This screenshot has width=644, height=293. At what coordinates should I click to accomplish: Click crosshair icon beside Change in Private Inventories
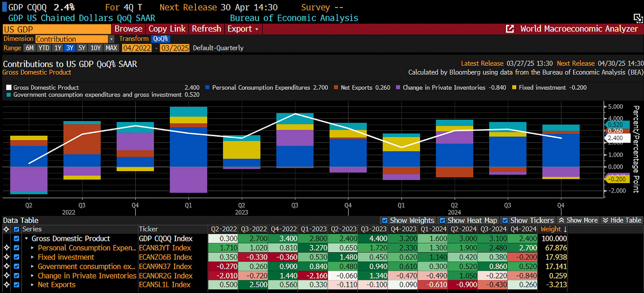(x=6, y=276)
